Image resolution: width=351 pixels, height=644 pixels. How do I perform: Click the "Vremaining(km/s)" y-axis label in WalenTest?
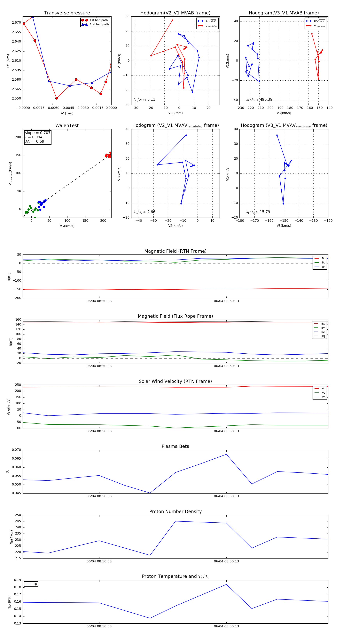point(10,173)
